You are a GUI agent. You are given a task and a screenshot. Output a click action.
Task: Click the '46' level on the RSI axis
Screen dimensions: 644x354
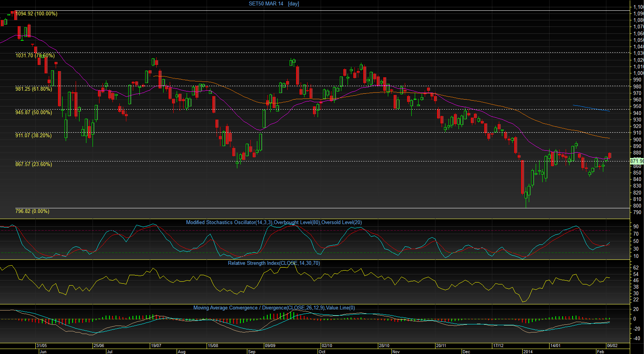point(636,281)
